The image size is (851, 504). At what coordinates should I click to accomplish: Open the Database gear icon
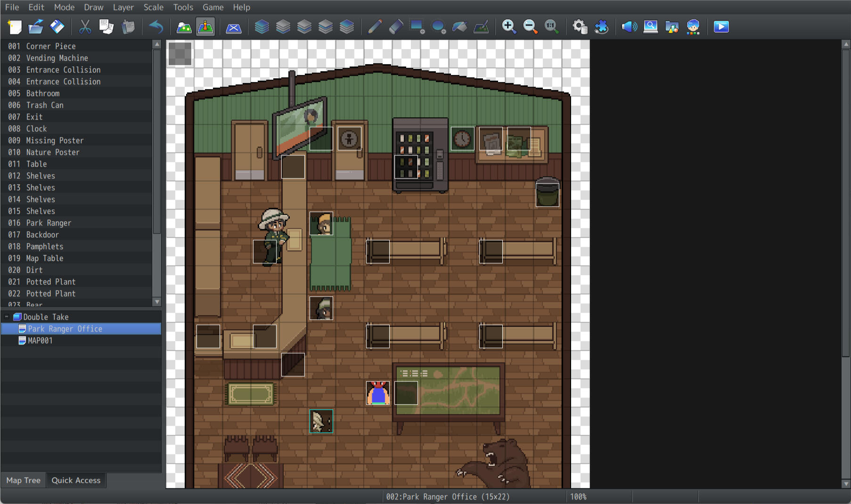pos(580,27)
